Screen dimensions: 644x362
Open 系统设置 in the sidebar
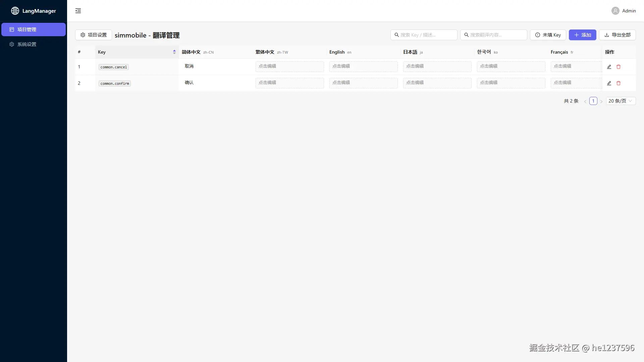tap(27, 44)
